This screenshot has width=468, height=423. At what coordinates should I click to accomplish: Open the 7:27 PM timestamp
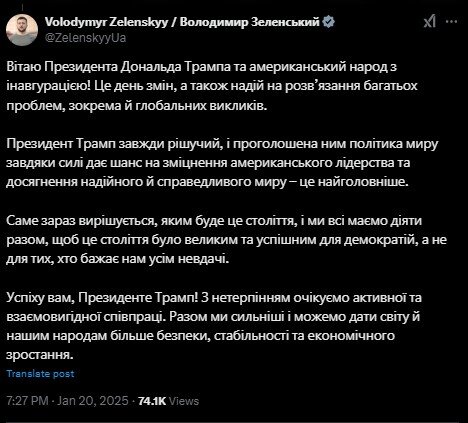coord(28,400)
